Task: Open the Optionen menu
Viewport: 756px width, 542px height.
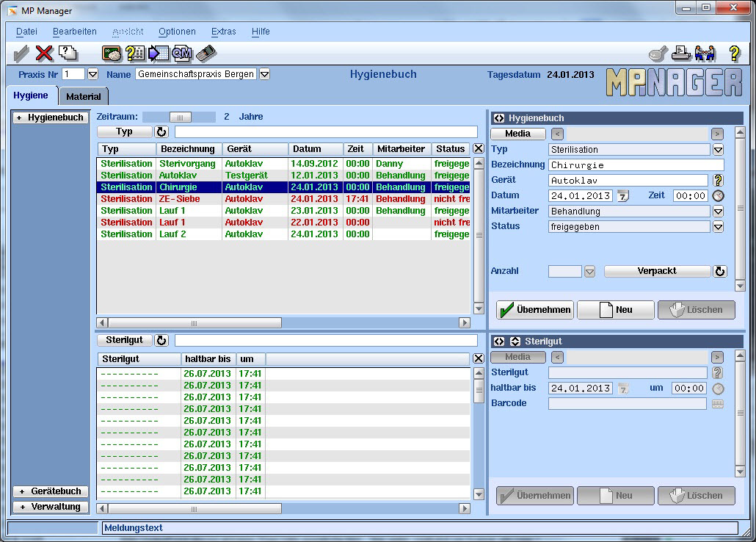Action: [177, 32]
